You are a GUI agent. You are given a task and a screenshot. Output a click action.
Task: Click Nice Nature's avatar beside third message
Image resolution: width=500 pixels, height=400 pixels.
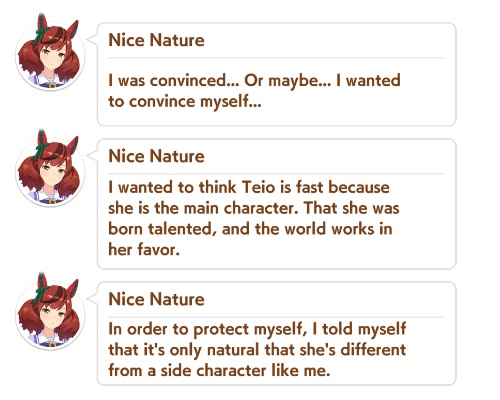point(50,312)
